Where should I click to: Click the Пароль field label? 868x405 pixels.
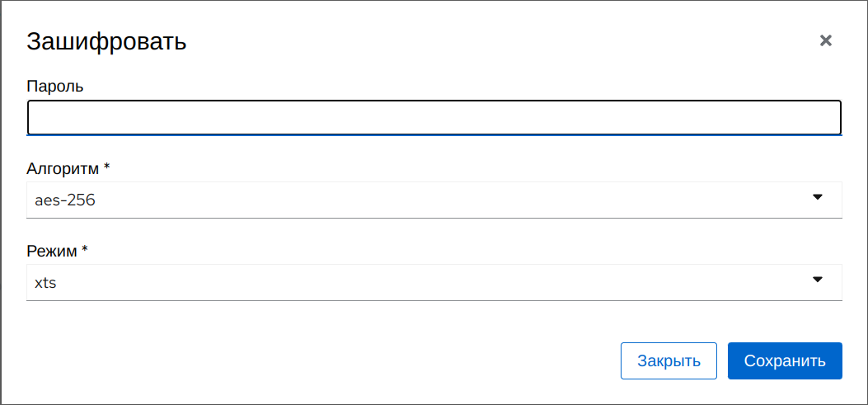coord(55,86)
